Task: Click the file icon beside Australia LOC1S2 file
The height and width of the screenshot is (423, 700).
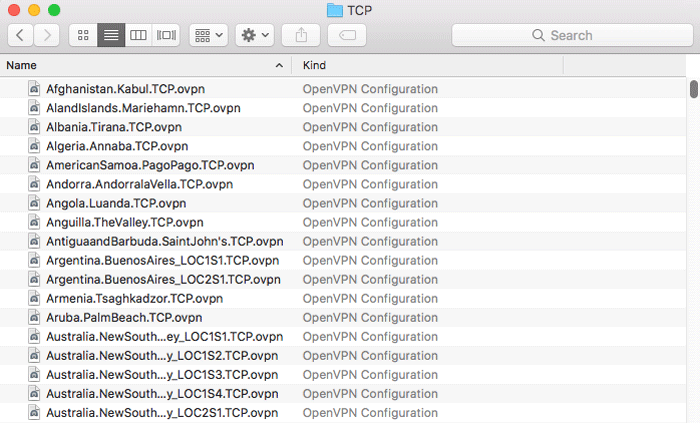Action: point(34,356)
